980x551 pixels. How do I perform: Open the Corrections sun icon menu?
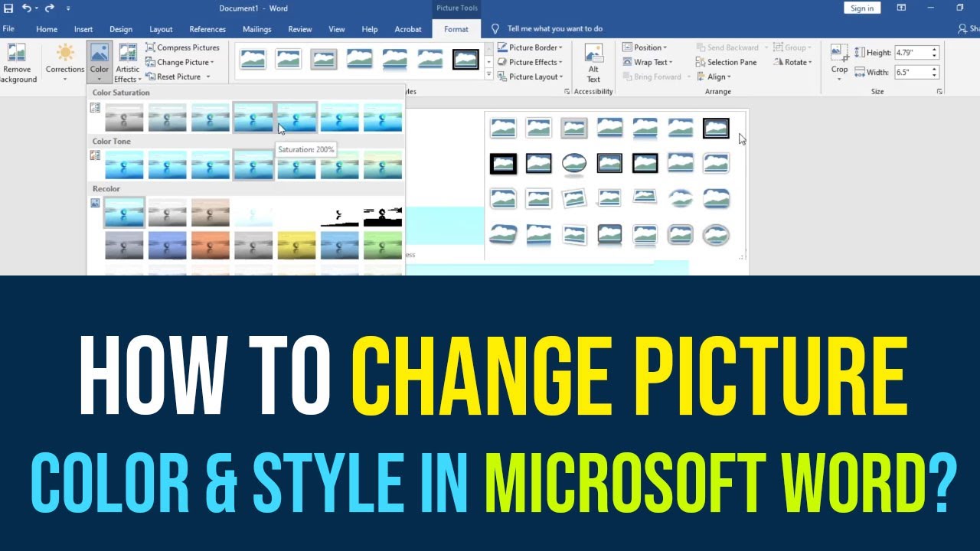coord(65,63)
